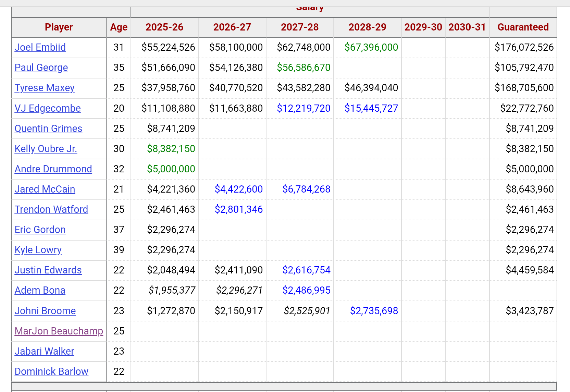The height and width of the screenshot is (392, 570).
Task: Sort by the 2026-27 salary column header
Action: tap(232, 27)
